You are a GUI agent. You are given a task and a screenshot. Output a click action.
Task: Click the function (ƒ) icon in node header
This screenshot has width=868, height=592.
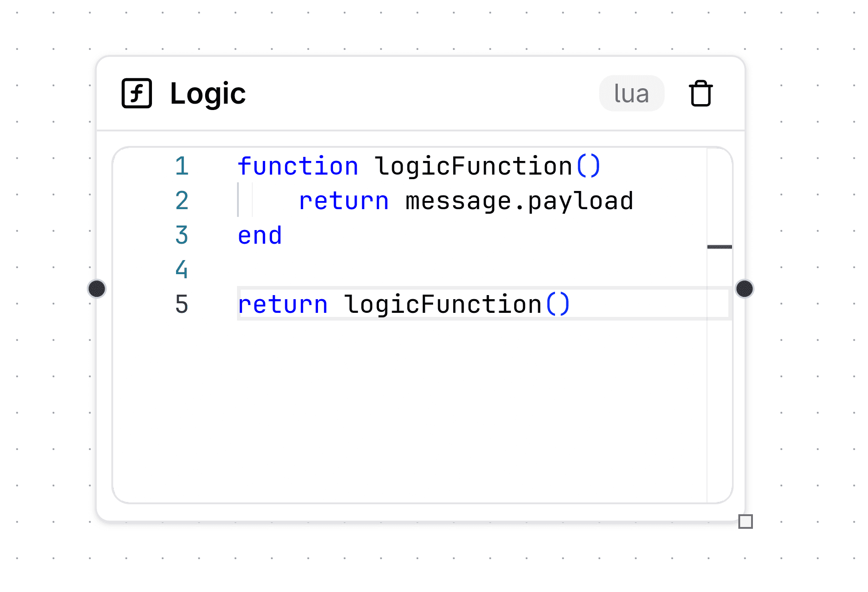(136, 93)
